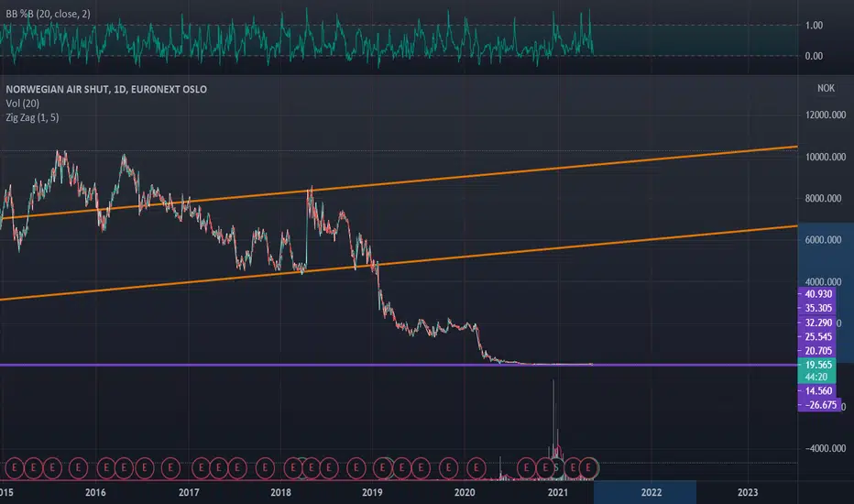This screenshot has width=854, height=504.
Task: Click the 2017 time axis label
Action: pos(189,492)
